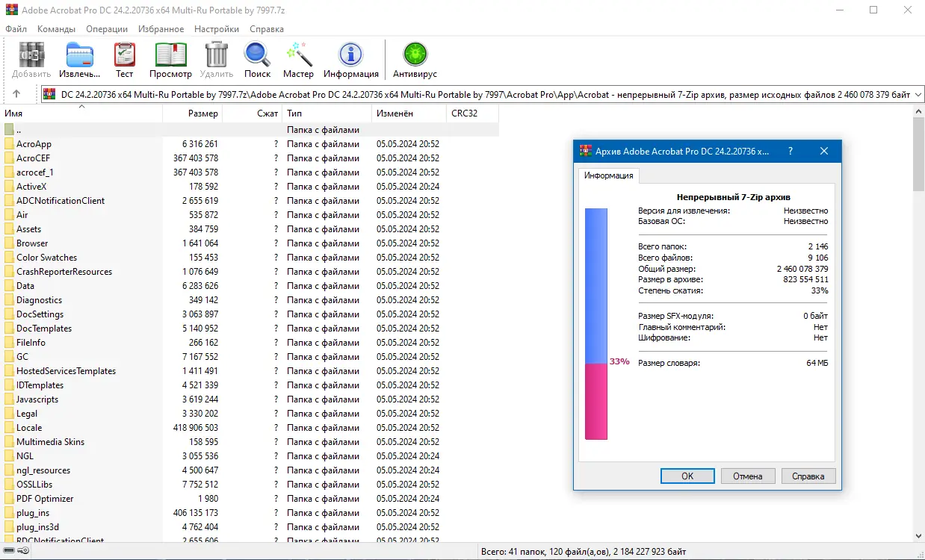Close the archive information dialog

(x=824, y=151)
